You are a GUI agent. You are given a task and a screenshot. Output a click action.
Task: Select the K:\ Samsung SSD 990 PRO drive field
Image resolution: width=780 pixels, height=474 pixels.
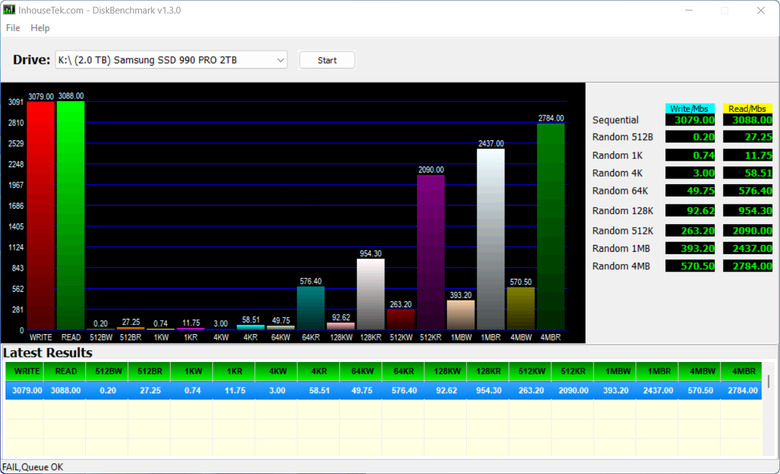pos(171,60)
